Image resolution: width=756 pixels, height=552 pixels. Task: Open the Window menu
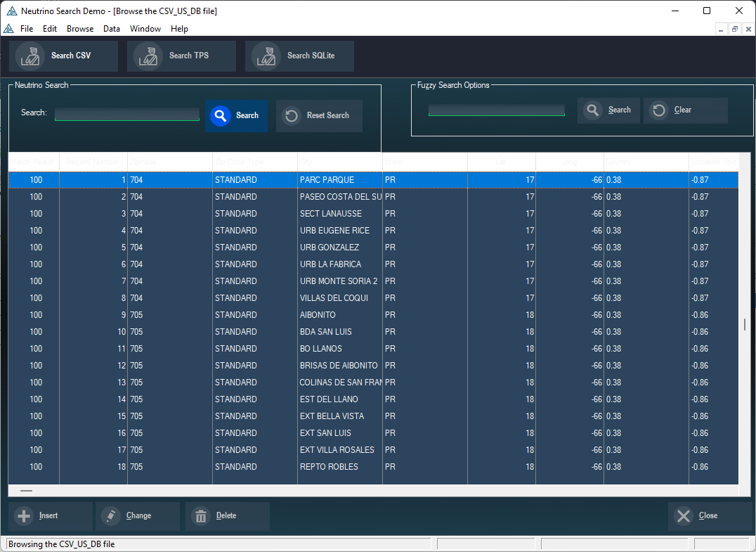tap(145, 29)
